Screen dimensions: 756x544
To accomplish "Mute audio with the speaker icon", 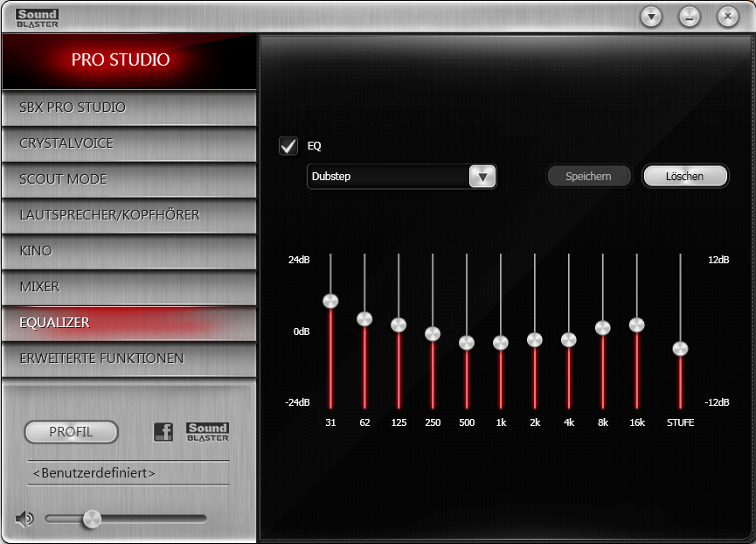I will [24, 519].
